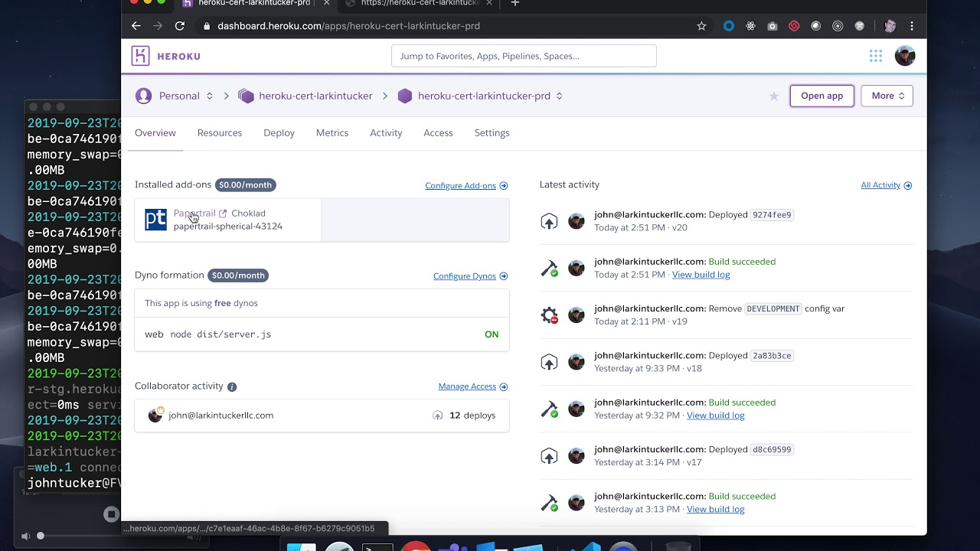Open the All Activity link
Image resolution: width=980 pixels, height=551 pixels.
click(x=886, y=185)
